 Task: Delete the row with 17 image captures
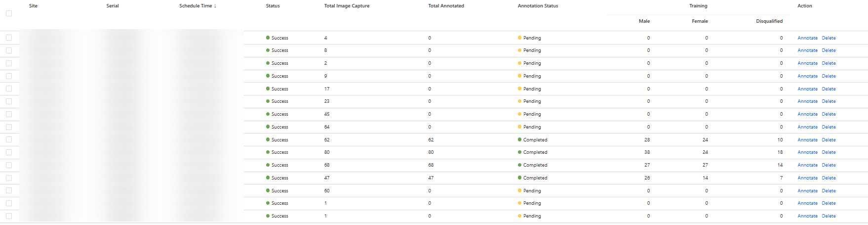[829, 89]
